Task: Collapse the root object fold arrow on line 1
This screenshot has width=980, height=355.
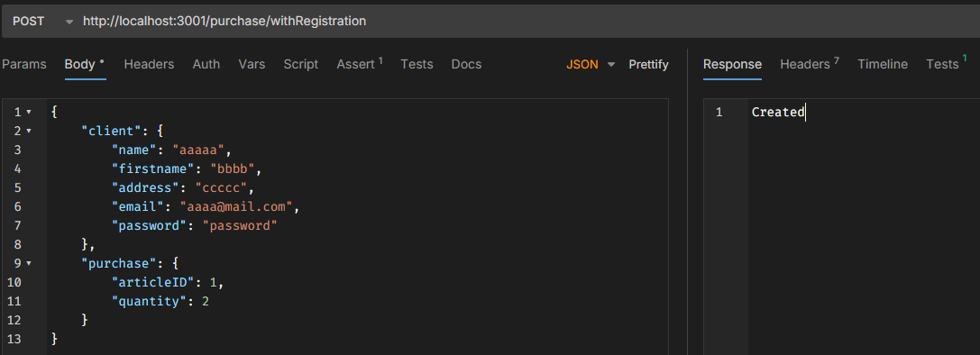Action: (x=28, y=113)
